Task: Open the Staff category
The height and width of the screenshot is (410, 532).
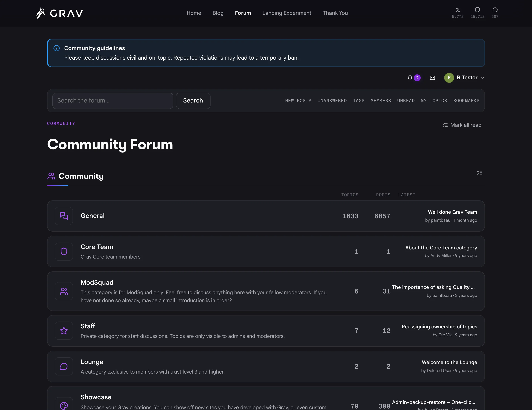Action: pos(88,326)
